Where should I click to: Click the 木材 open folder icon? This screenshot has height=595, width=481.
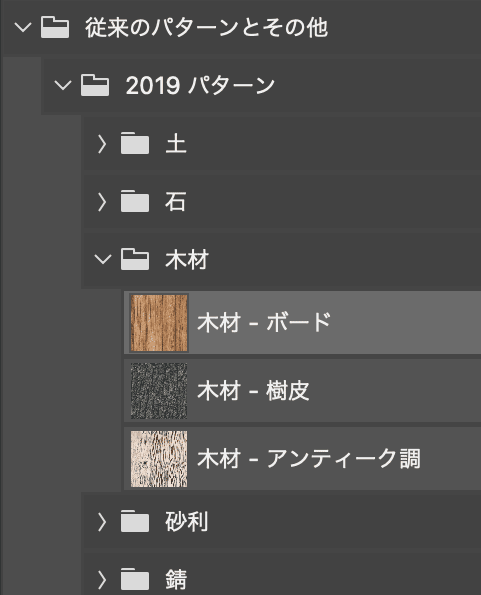[x=135, y=259]
